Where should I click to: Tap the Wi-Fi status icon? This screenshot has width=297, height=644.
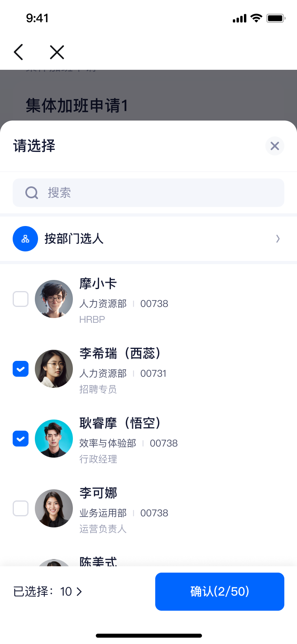[257, 18]
